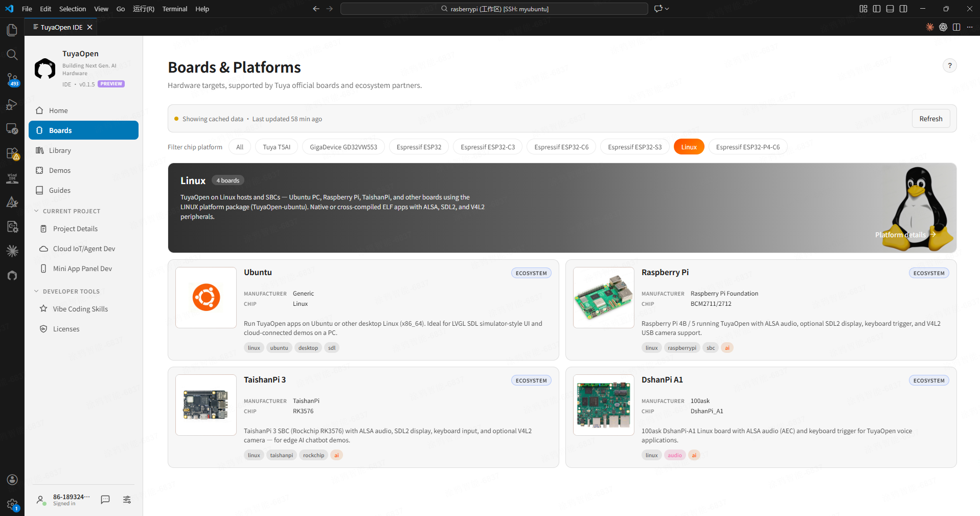The image size is (980, 516).
Task: Open the Platform details link
Action: (905, 235)
